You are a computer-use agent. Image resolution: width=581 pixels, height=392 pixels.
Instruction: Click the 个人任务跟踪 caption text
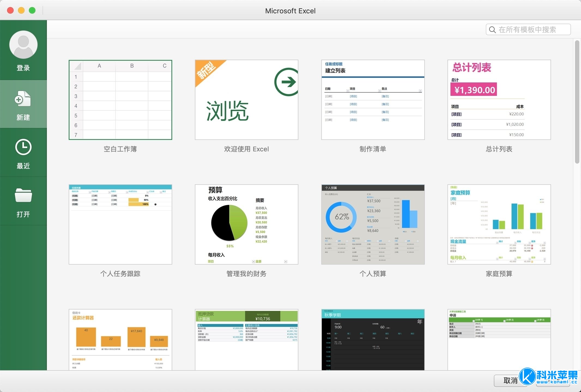(x=120, y=274)
